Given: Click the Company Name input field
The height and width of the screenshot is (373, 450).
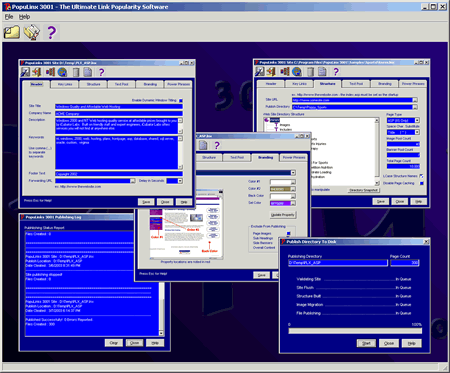Looking at the screenshot, I should (x=119, y=114).
